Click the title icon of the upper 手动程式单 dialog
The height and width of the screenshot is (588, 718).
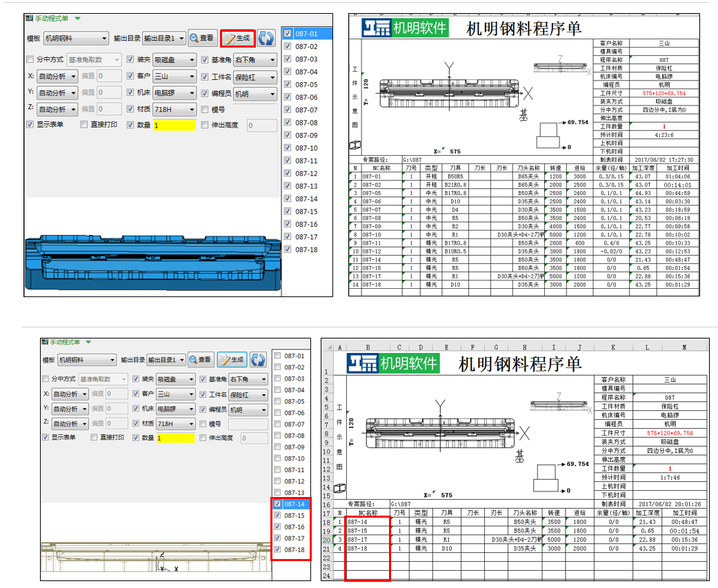pyautogui.click(x=29, y=19)
